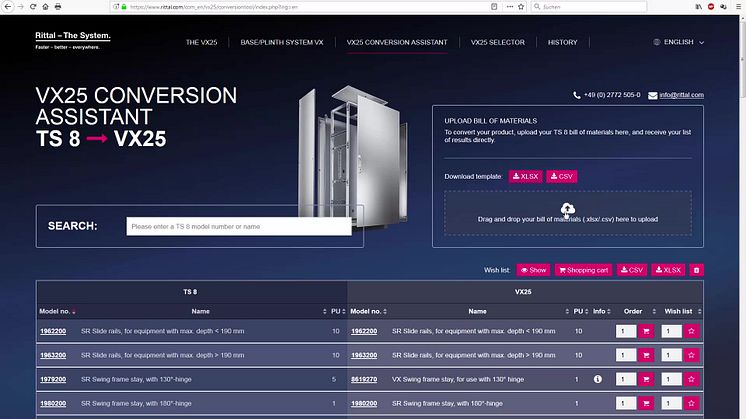Viewport: 746px width, 419px height.
Task: Bookmark this page with the star icon
Action: coord(521,7)
